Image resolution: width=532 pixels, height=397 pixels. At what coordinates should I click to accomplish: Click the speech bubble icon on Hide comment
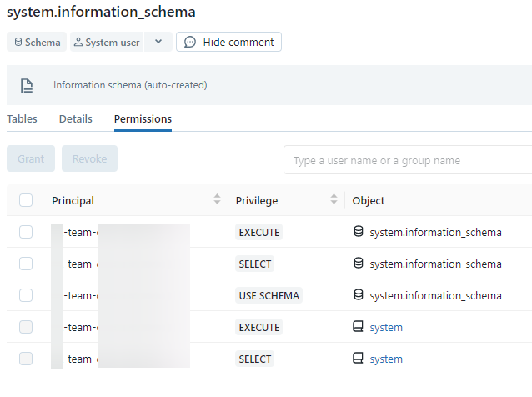point(190,42)
